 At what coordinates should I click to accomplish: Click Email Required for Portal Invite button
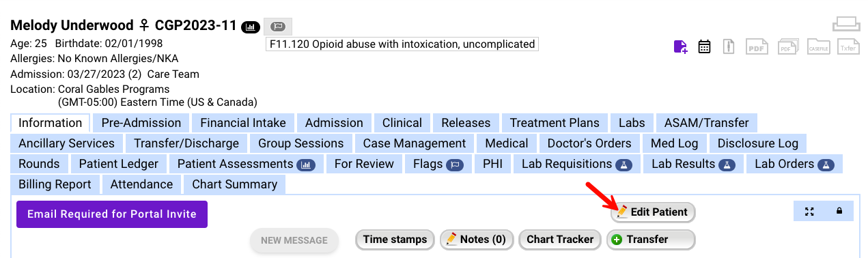112,214
